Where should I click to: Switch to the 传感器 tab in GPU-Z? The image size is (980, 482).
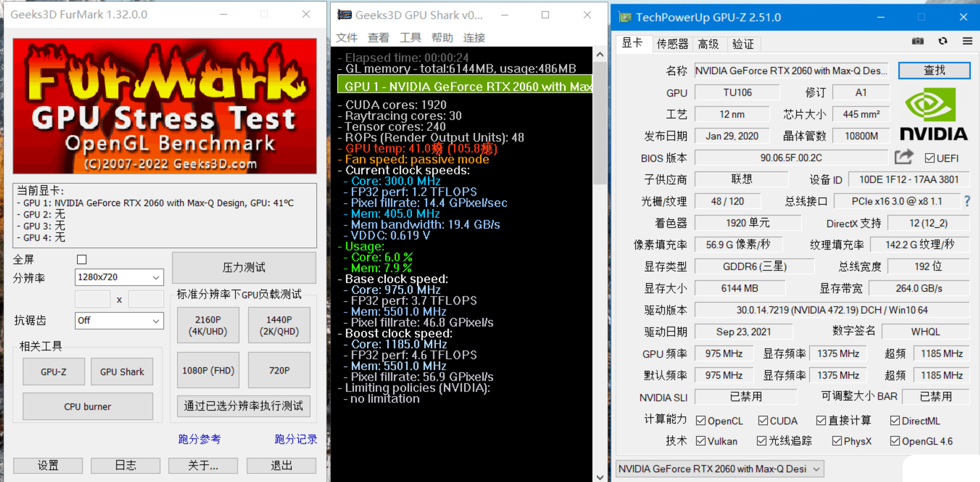(672, 44)
